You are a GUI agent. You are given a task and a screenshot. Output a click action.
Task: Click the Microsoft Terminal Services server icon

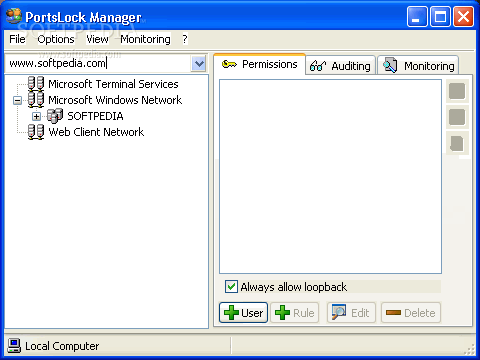[x=36, y=84]
